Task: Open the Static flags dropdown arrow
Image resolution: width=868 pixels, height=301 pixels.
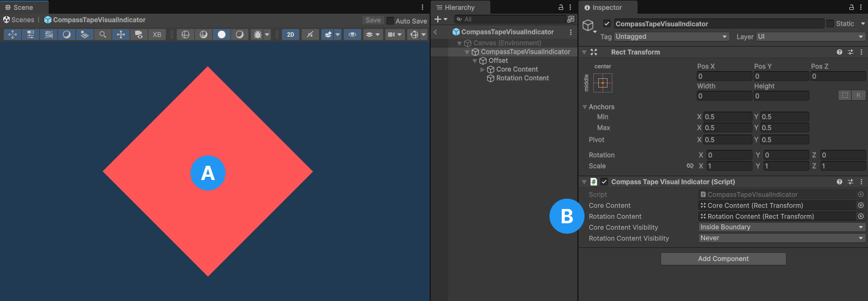Action: (x=863, y=24)
